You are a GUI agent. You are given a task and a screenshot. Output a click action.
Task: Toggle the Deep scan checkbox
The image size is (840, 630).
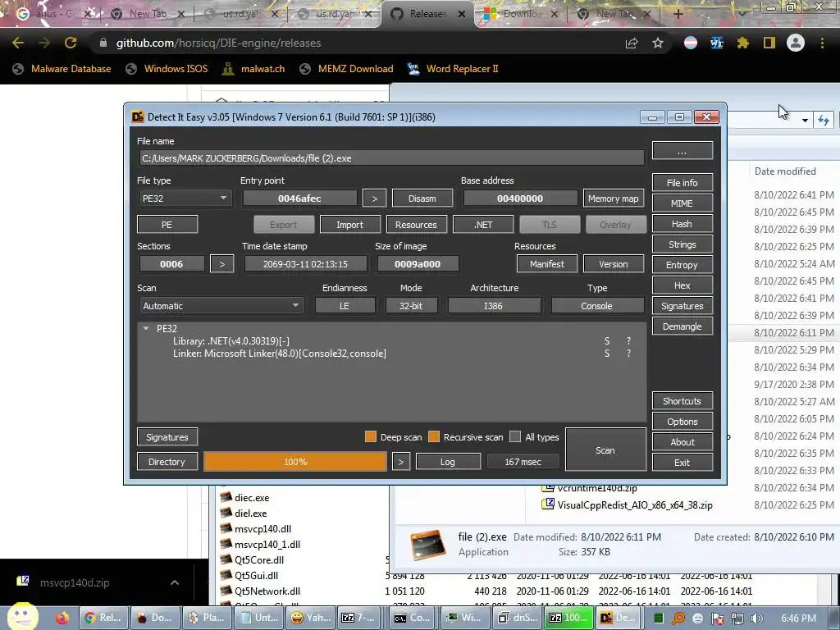(371, 436)
